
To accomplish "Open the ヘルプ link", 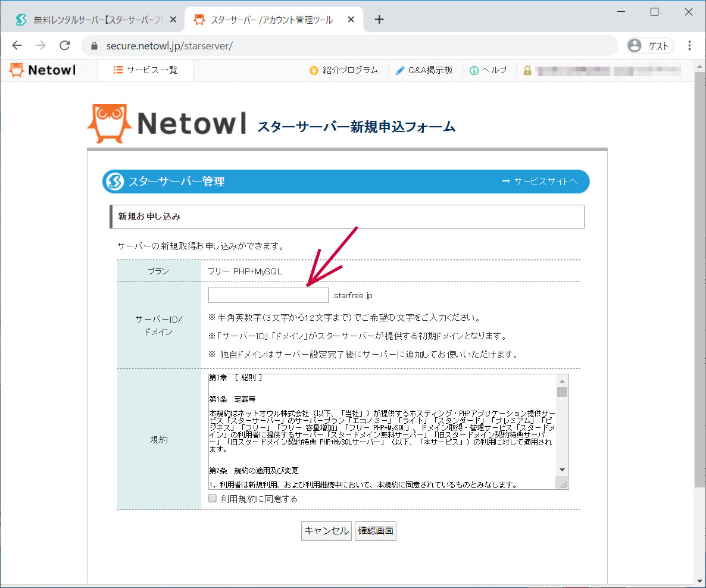I will 489,70.
